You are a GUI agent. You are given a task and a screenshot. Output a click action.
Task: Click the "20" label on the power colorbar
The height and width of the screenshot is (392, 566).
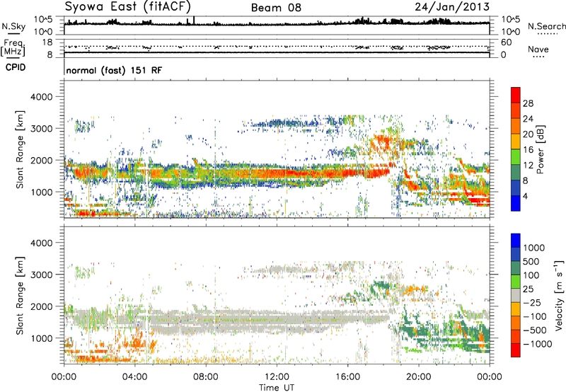point(528,134)
